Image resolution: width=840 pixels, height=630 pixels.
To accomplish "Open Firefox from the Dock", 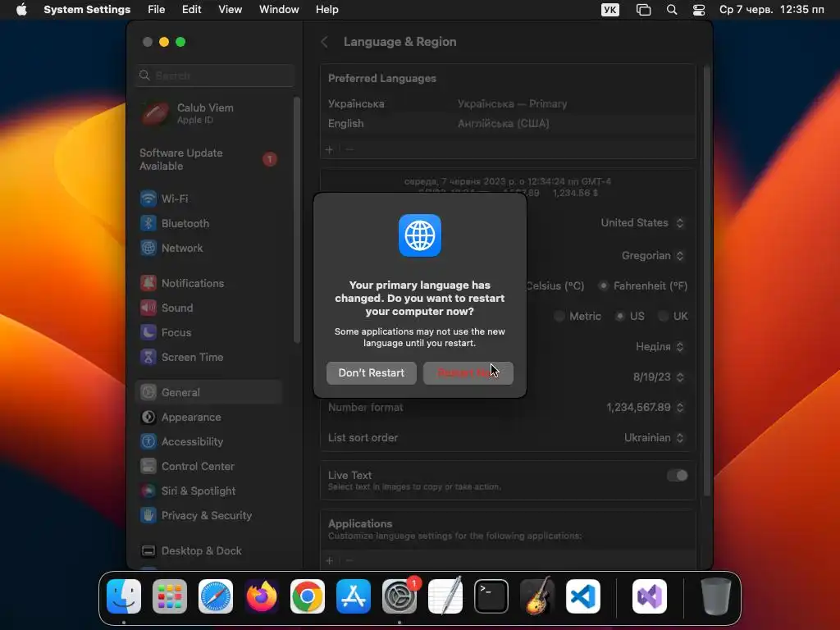I will click(262, 596).
